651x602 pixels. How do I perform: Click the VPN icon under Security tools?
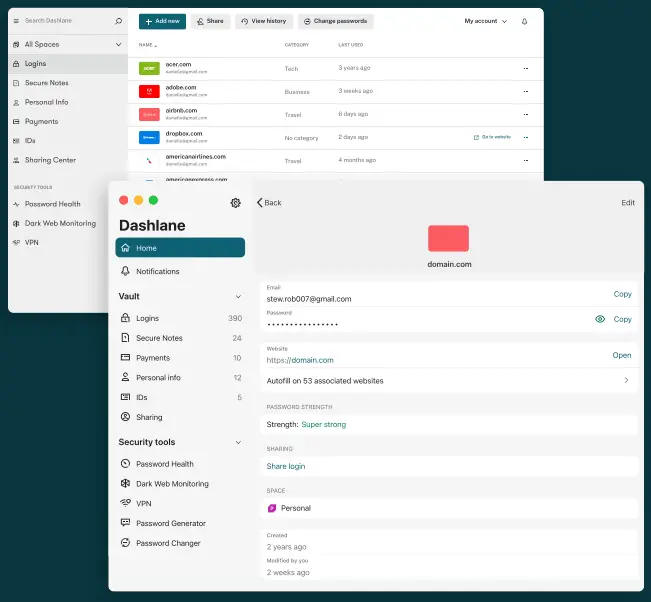(x=125, y=503)
